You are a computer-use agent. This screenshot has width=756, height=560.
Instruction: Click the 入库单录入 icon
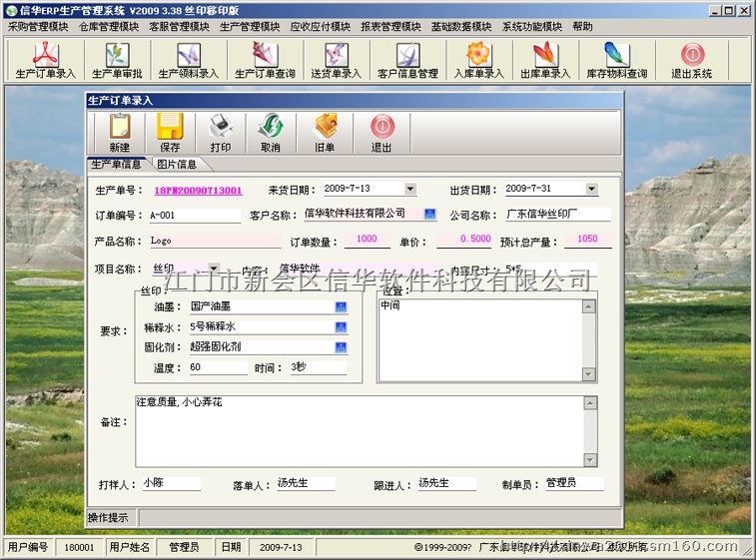coord(479,61)
